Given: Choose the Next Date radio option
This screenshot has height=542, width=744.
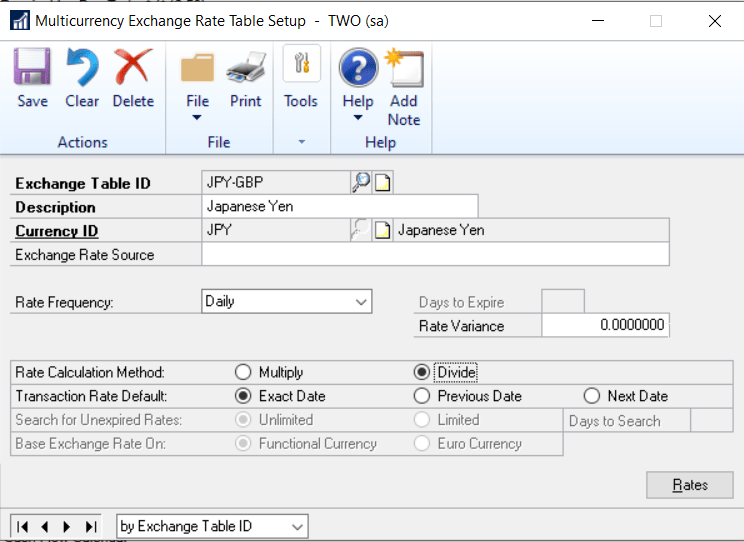Looking at the screenshot, I should click(x=592, y=396).
